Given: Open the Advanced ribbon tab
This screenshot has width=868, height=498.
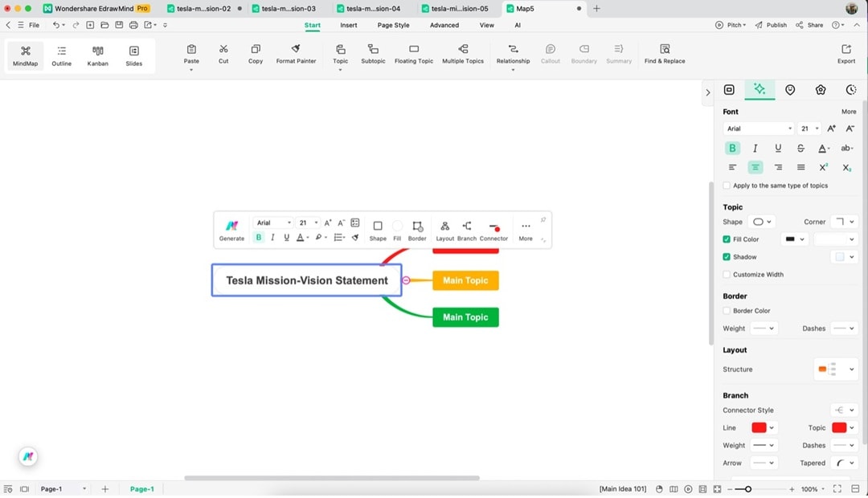Looking at the screenshot, I should [444, 25].
